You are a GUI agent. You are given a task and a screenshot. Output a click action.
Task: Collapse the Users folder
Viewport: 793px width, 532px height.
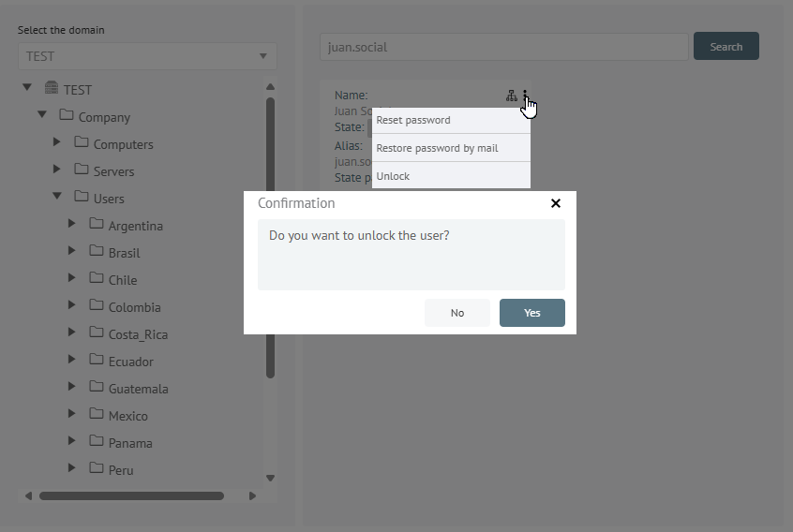coord(57,197)
